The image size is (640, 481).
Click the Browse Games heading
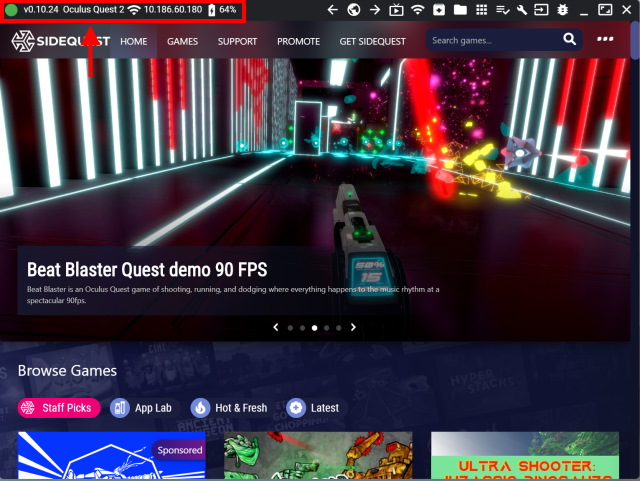click(67, 371)
